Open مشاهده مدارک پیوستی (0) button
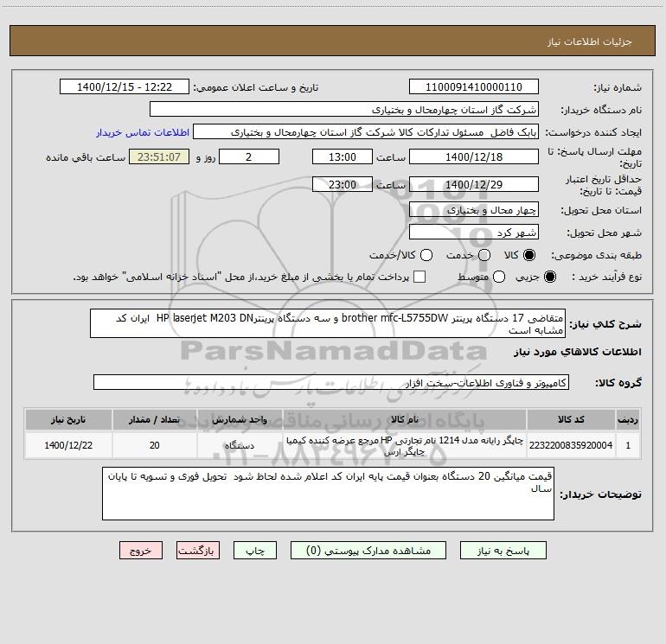This screenshot has width=666, height=644. [368, 551]
